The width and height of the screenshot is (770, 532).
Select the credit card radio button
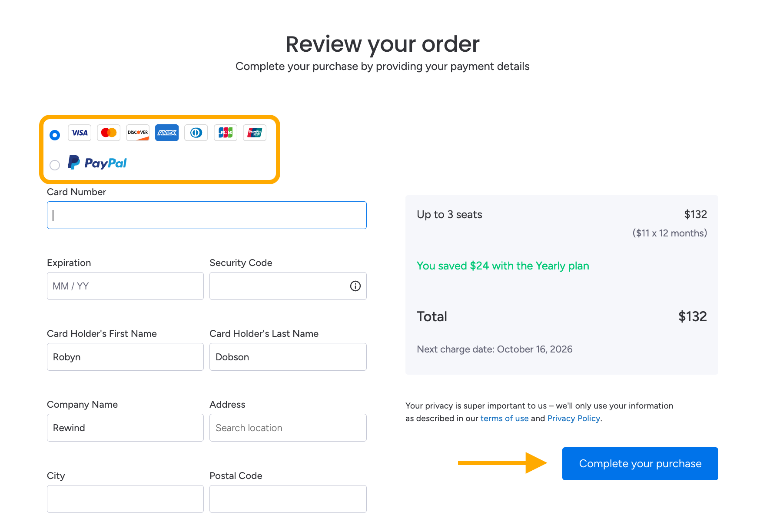point(55,135)
